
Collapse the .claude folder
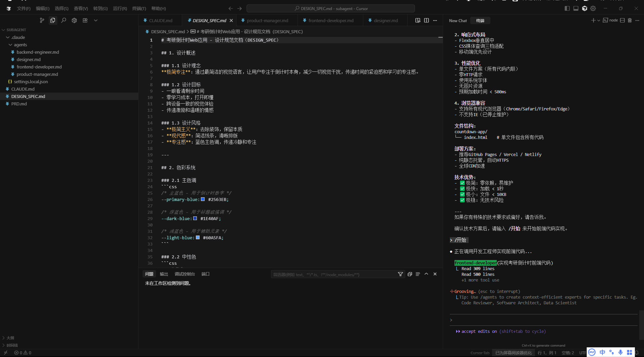click(18, 37)
